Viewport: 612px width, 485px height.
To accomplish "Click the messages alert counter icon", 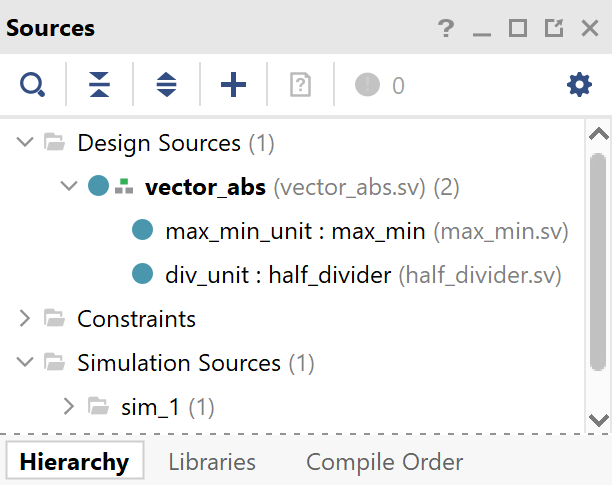I will click(368, 85).
